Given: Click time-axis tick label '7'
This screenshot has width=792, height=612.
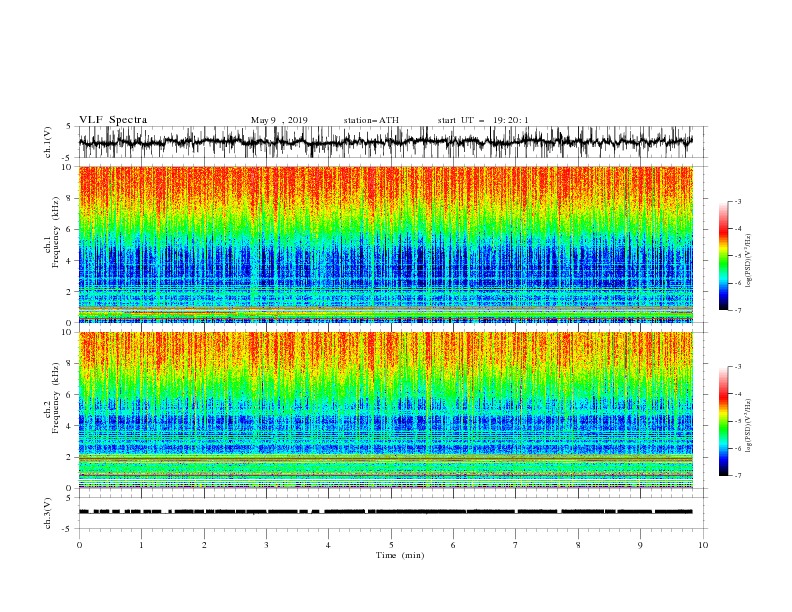Looking at the screenshot, I should [516, 545].
